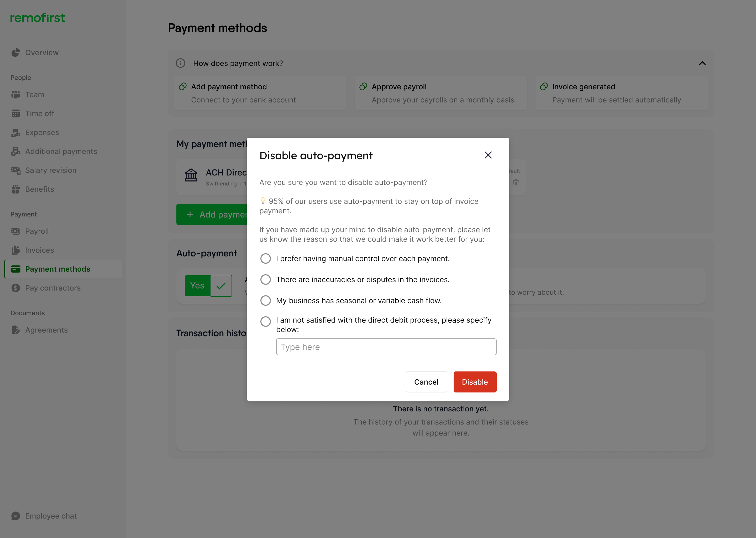Choose inaccuracies or disputes in invoices reason
756x538 pixels.
coord(265,280)
